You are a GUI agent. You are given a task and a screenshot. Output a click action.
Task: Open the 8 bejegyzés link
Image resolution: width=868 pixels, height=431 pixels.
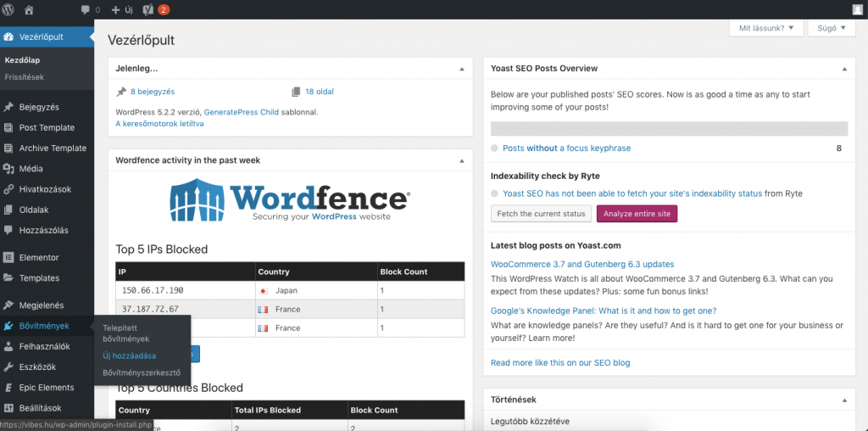coord(153,92)
